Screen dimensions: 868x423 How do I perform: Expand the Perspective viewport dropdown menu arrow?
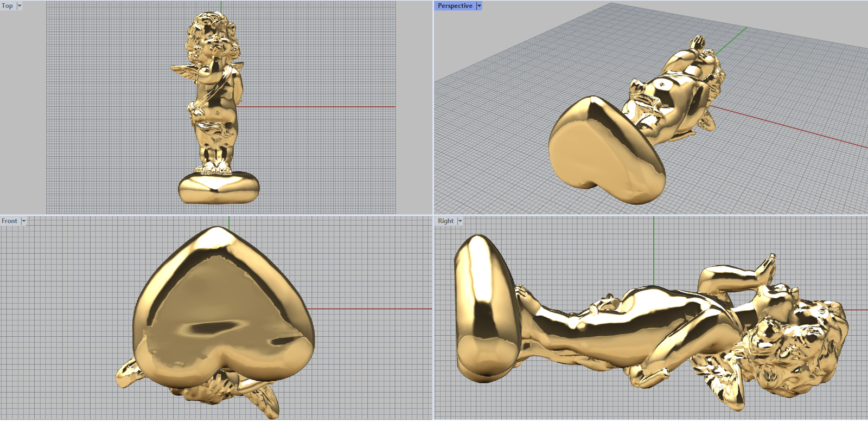(x=479, y=6)
